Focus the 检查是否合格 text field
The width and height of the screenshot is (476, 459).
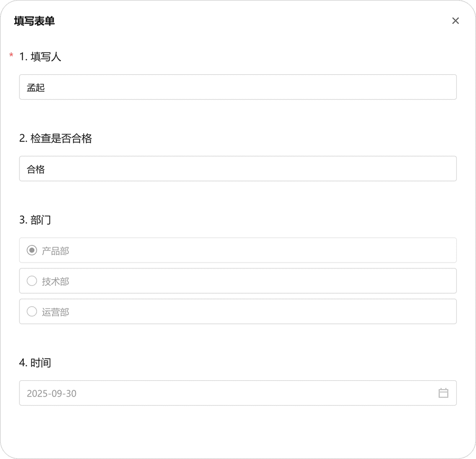[238, 169]
